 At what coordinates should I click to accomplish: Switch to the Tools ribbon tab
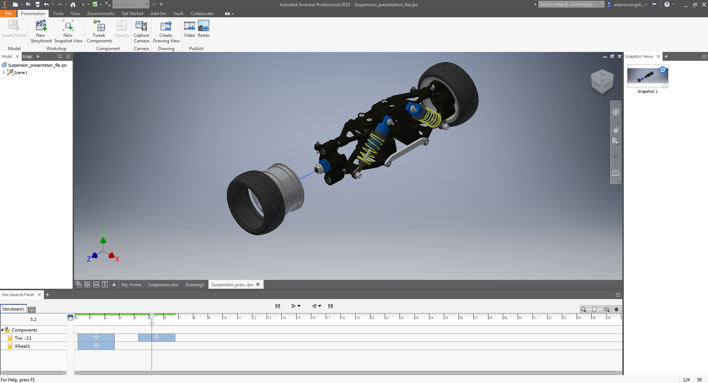[x=58, y=14]
